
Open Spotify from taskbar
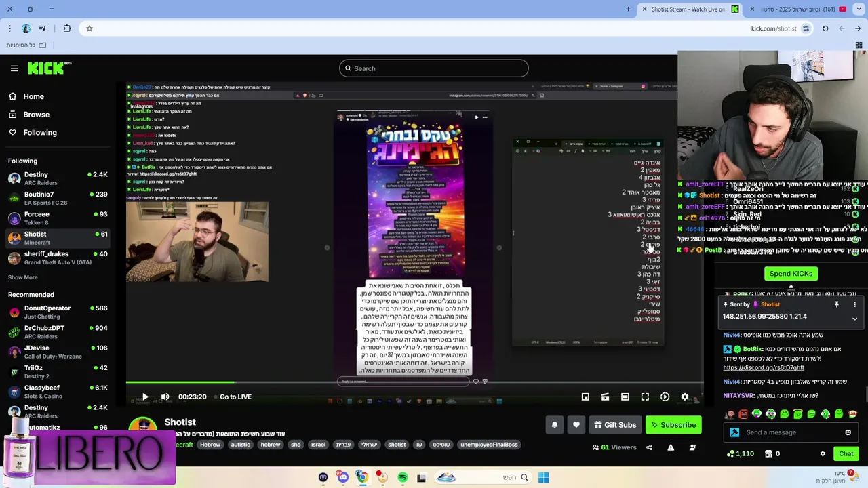402,477
